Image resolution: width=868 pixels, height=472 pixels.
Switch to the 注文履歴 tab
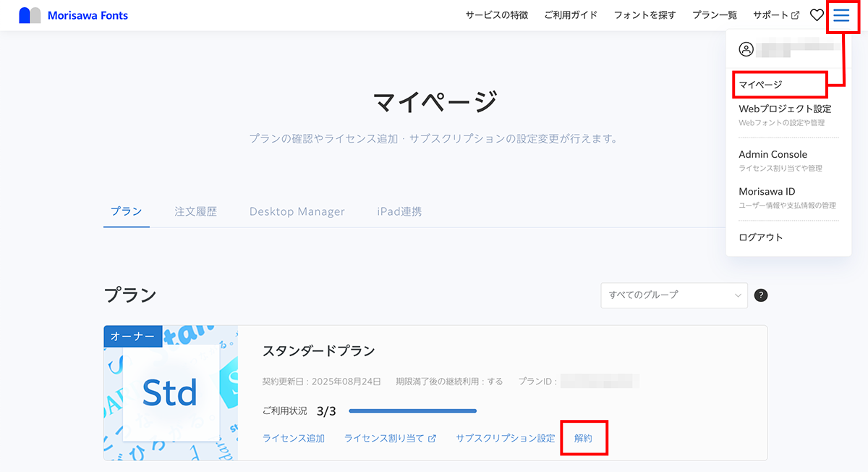point(195,211)
